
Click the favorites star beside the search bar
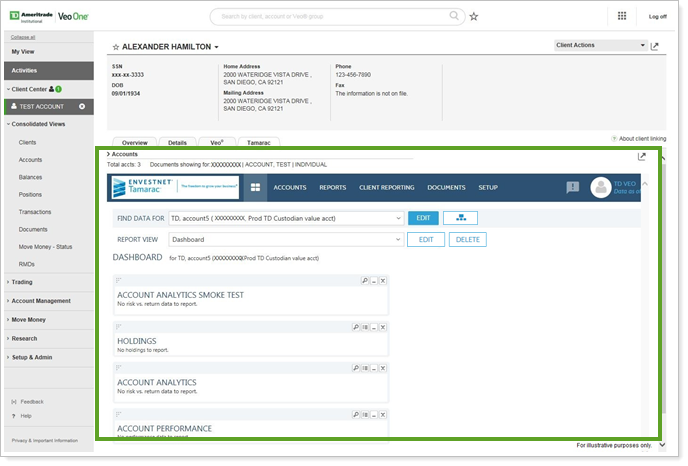474,17
